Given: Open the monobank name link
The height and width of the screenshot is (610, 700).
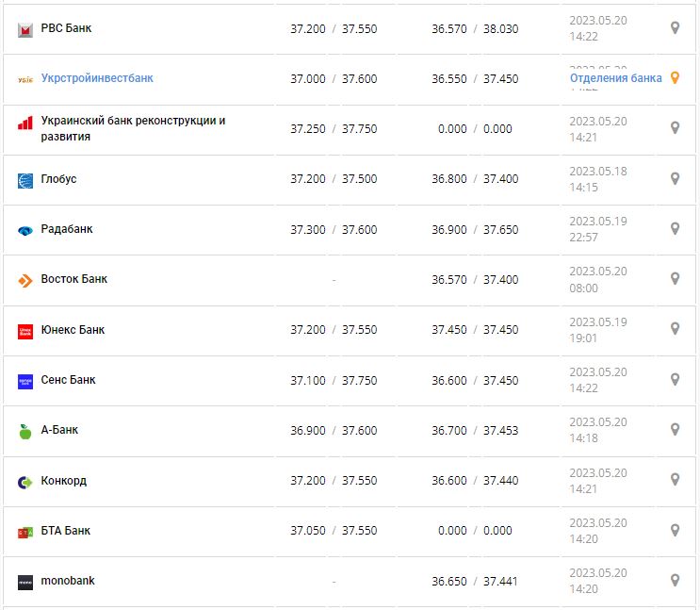Looking at the screenshot, I should pyautogui.click(x=68, y=581).
